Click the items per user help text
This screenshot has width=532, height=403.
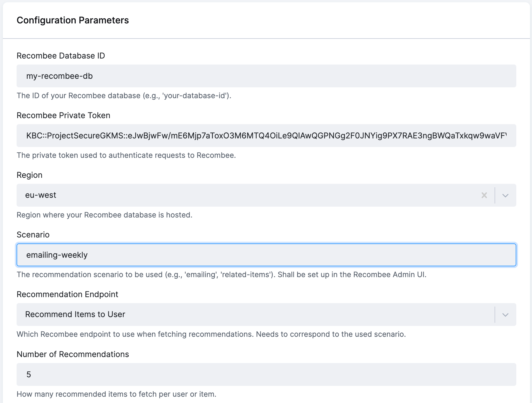117,394
